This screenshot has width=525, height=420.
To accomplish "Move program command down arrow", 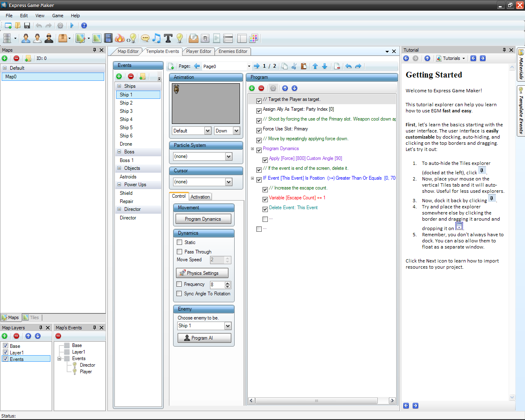I will (294, 88).
